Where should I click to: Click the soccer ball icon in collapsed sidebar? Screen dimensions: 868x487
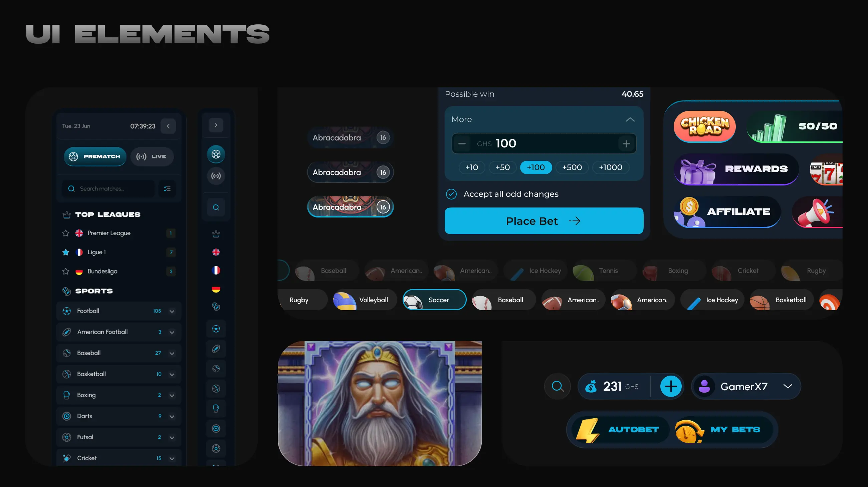click(x=216, y=154)
